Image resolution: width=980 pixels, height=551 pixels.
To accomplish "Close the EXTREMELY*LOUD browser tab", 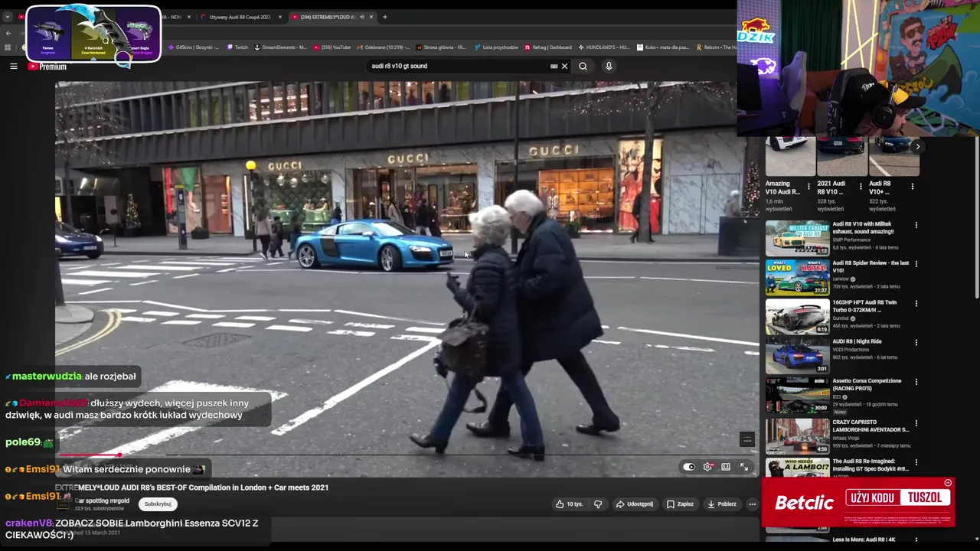I will pyautogui.click(x=371, y=17).
